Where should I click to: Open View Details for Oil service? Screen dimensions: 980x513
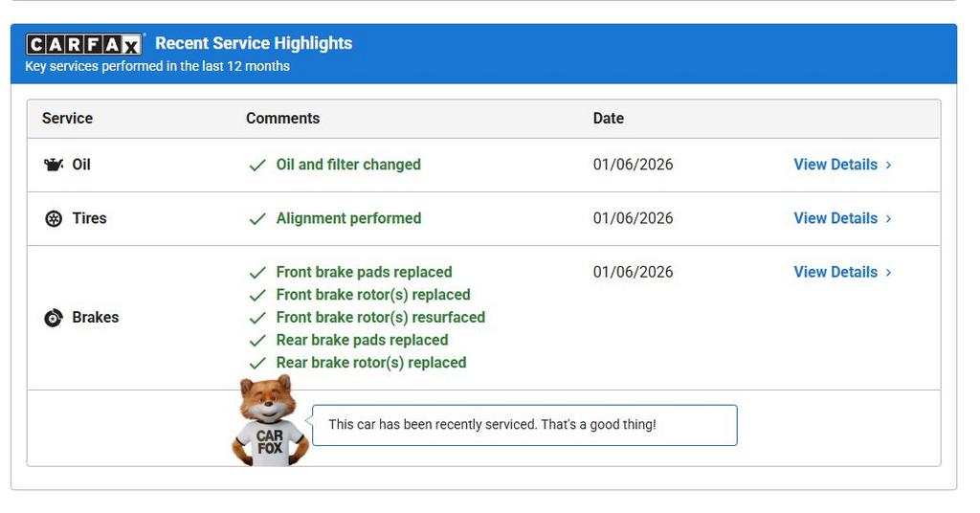coord(835,165)
